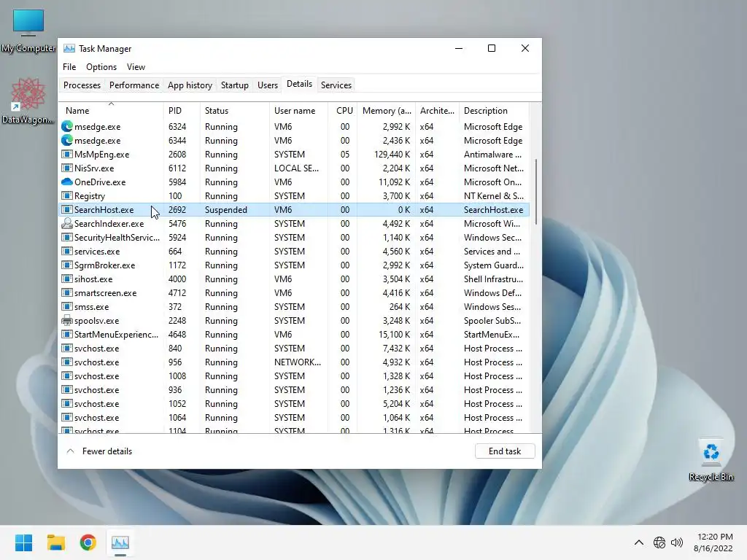Select the DataWagon desktop shortcut

point(28,101)
